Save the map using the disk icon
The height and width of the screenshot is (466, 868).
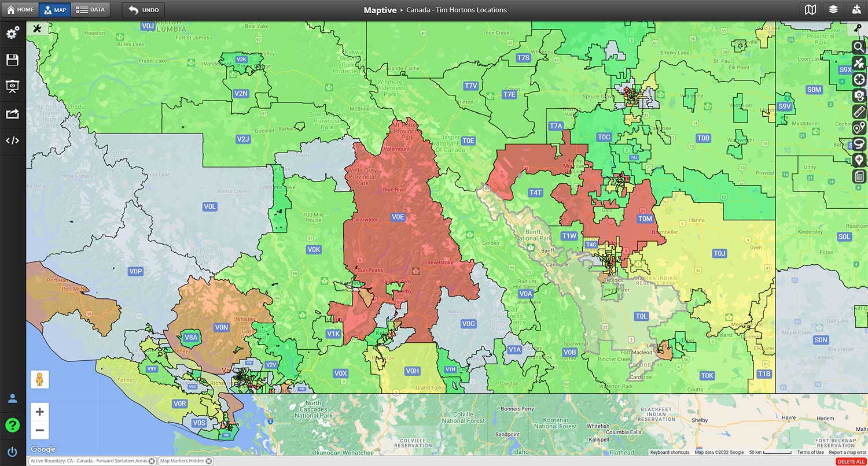[x=13, y=60]
